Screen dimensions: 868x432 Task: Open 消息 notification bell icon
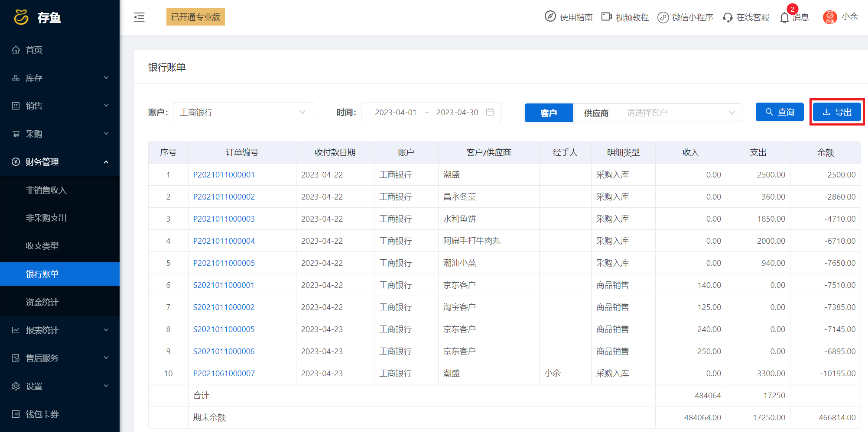[x=784, y=18]
